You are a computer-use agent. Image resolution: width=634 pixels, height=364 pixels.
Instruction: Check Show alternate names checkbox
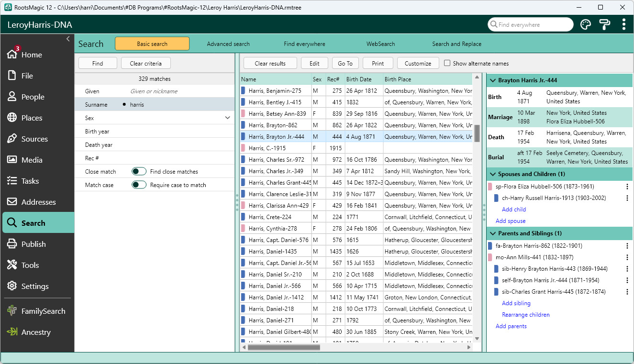pos(447,63)
